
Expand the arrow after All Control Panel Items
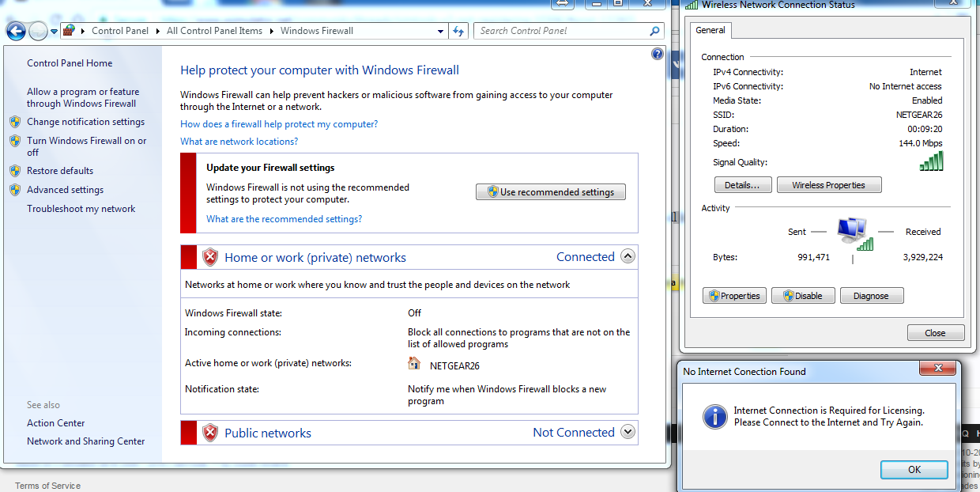tap(271, 31)
